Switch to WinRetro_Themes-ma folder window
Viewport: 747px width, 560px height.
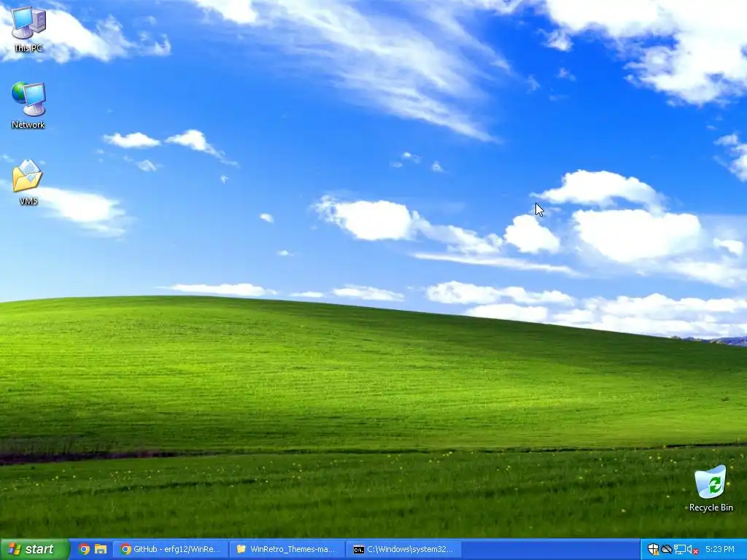[x=287, y=550]
